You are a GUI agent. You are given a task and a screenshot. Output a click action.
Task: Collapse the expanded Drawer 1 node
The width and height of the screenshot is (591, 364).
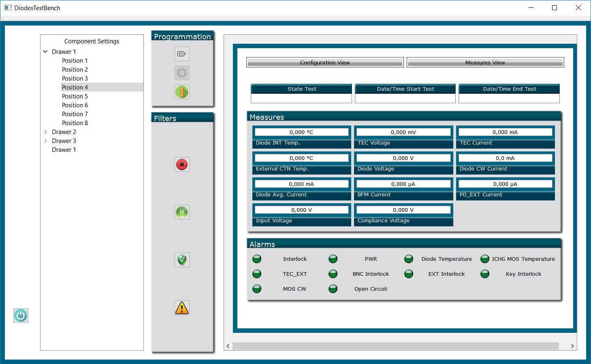pos(45,52)
